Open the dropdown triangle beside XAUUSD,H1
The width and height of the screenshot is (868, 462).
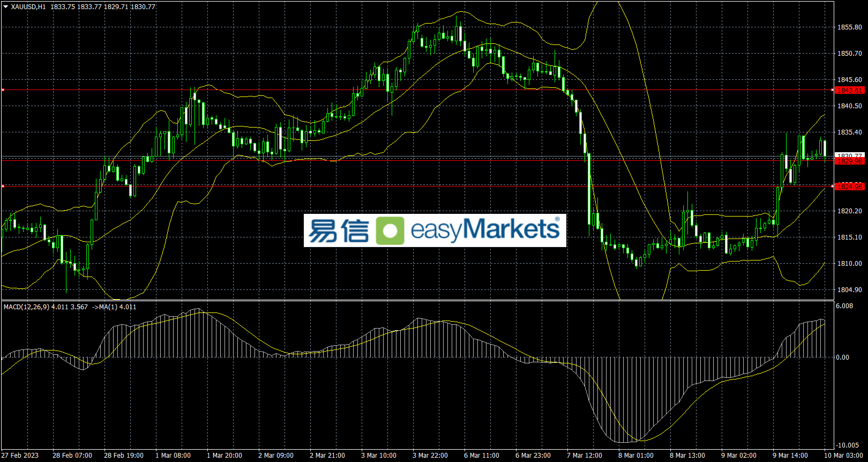[6, 6]
